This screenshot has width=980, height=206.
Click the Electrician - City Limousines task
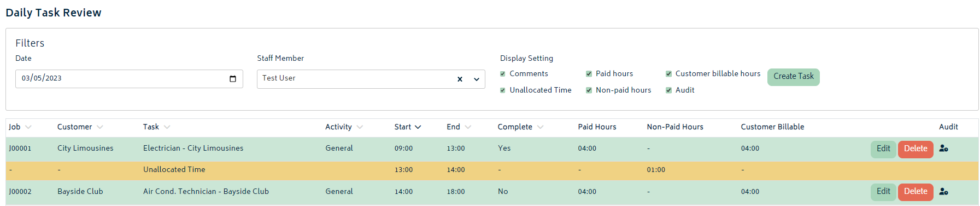click(x=193, y=148)
